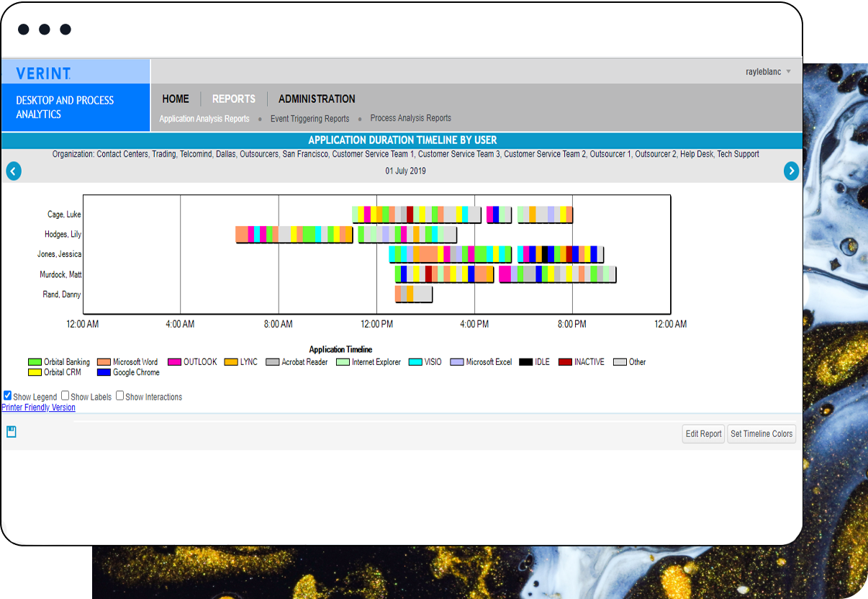Enable the Show Interactions checkbox
868x599 pixels.
(119, 395)
